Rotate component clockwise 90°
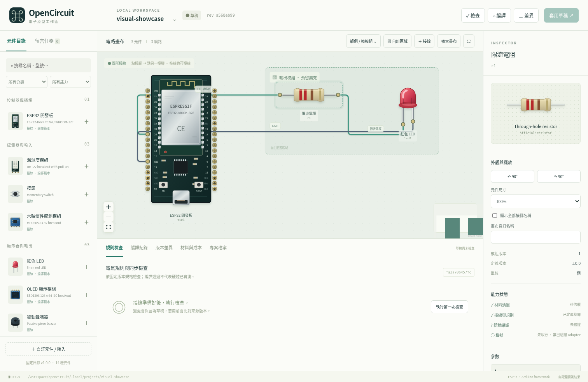The image size is (588, 382). tap(559, 177)
